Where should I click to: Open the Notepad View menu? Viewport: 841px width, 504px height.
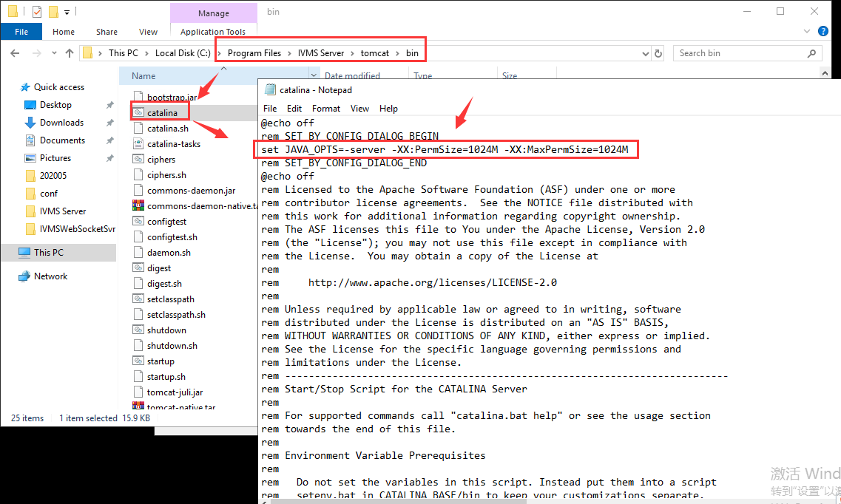360,108
